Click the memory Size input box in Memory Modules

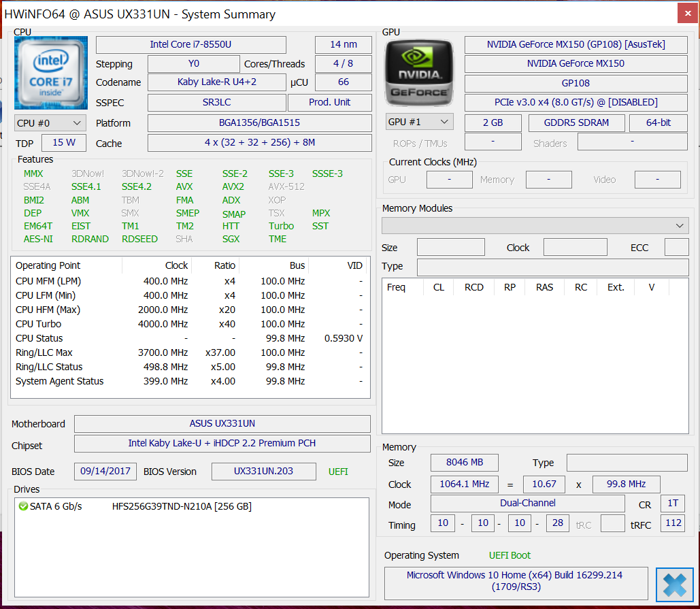click(451, 247)
